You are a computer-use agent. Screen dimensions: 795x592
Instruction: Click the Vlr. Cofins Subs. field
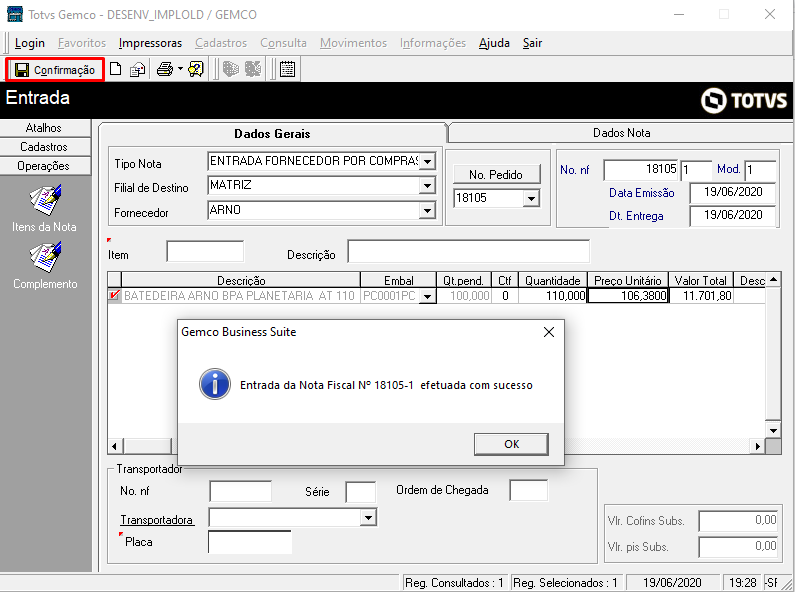coord(738,521)
